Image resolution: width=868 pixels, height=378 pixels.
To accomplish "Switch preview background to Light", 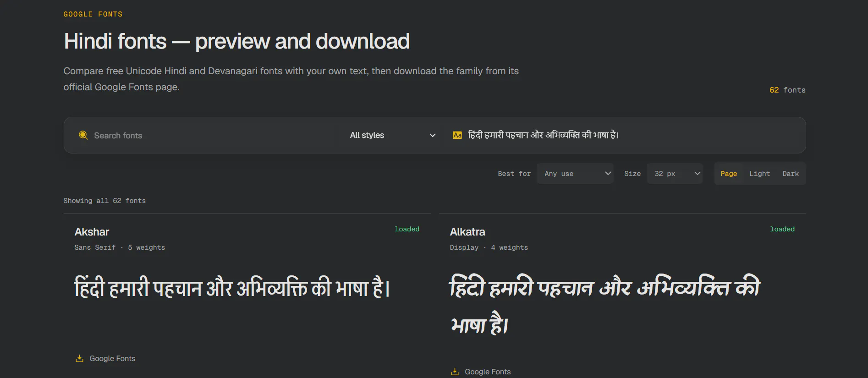I will click(x=759, y=174).
